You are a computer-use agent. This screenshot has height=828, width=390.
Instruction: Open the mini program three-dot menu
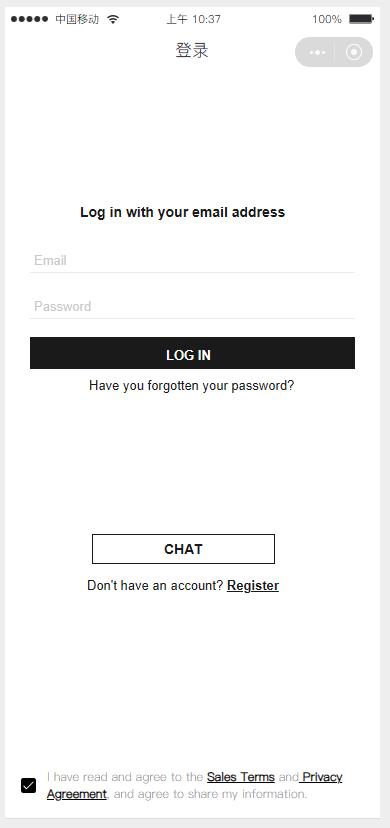point(317,52)
